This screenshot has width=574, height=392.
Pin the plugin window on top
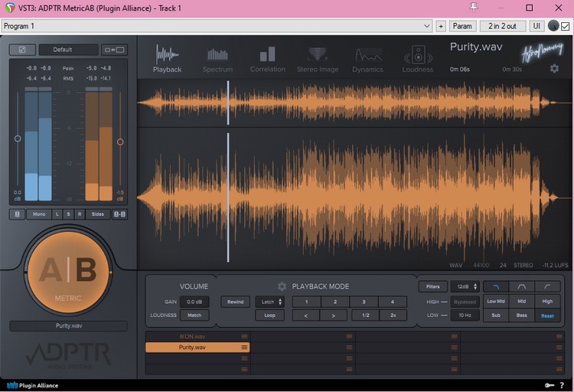[x=474, y=8]
